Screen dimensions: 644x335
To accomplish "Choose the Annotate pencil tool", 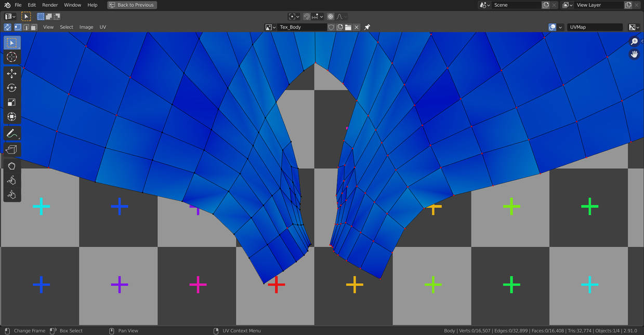I will (x=11, y=133).
